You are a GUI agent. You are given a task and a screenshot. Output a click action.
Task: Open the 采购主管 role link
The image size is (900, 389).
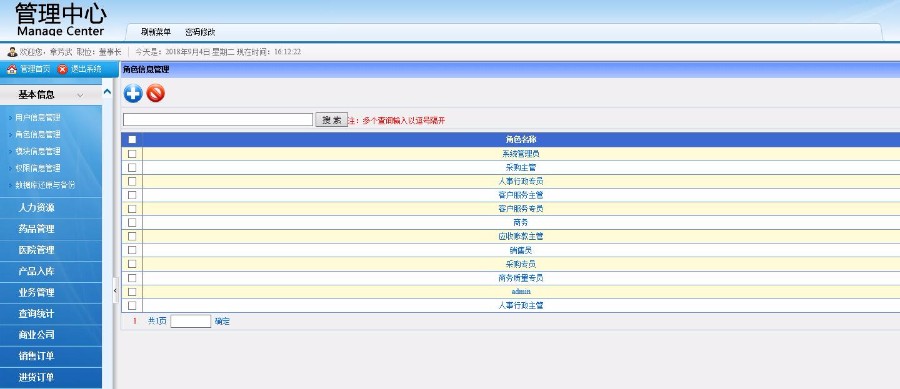(x=521, y=168)
